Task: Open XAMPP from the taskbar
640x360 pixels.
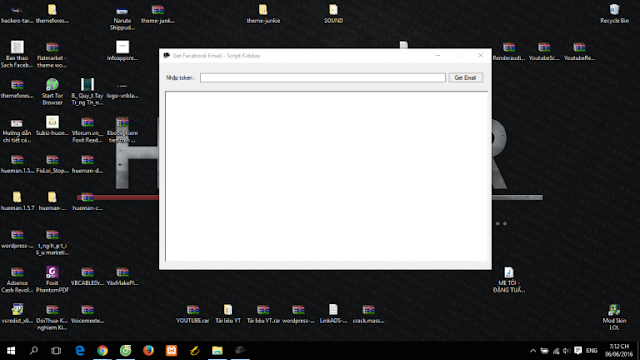Action: tap(171, 351)
